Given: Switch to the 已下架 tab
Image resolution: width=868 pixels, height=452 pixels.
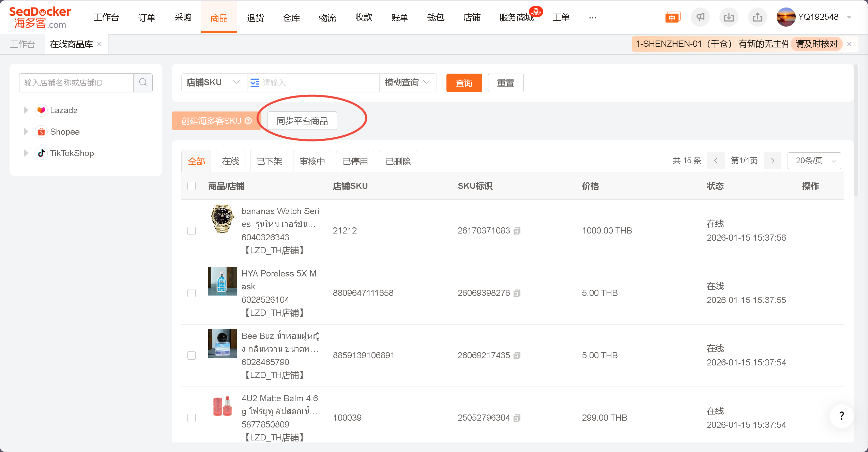Looking at the screenshot, I should 269,161.
